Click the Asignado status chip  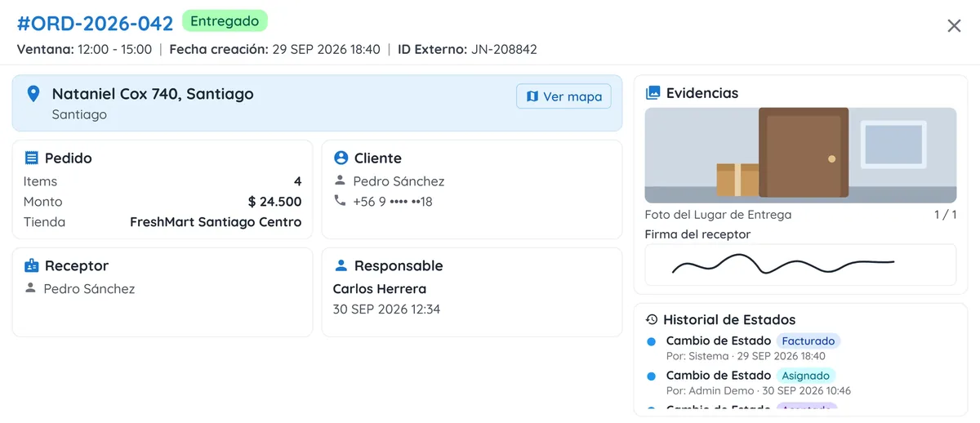806,376
